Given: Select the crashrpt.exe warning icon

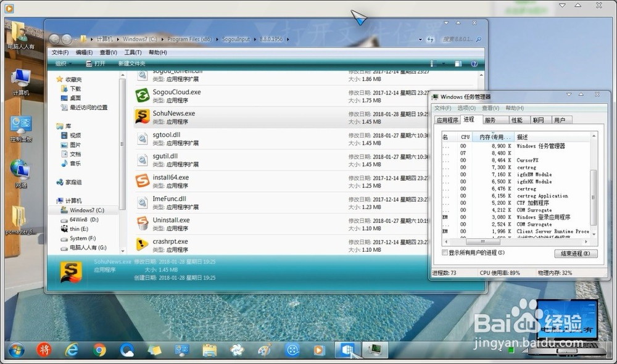Looking at the screenshot, I should [x=142, y=245].
